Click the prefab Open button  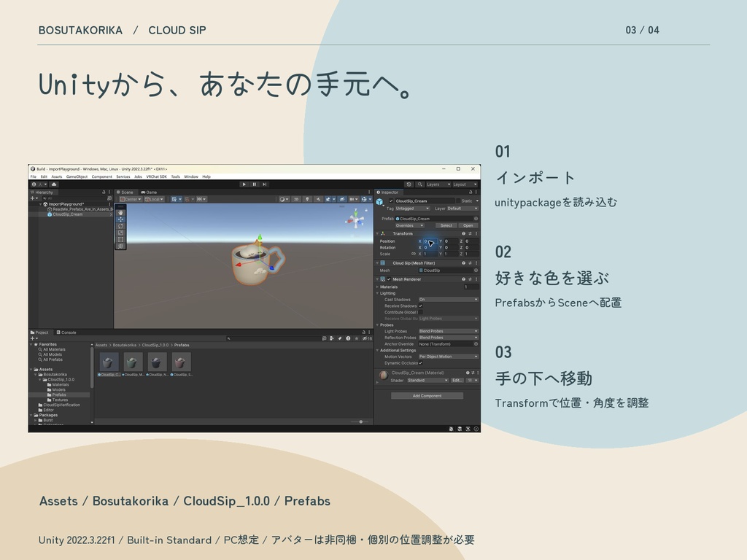pos(468,226)
